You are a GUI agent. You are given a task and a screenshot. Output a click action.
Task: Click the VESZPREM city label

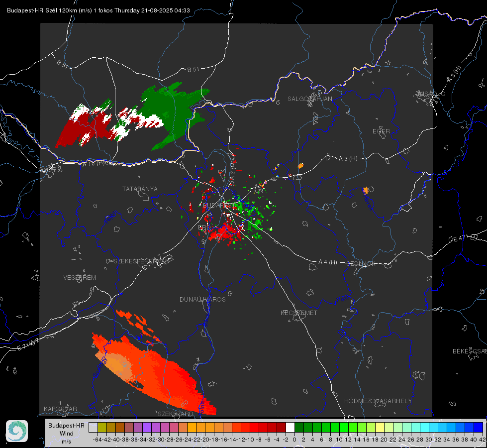80,277
